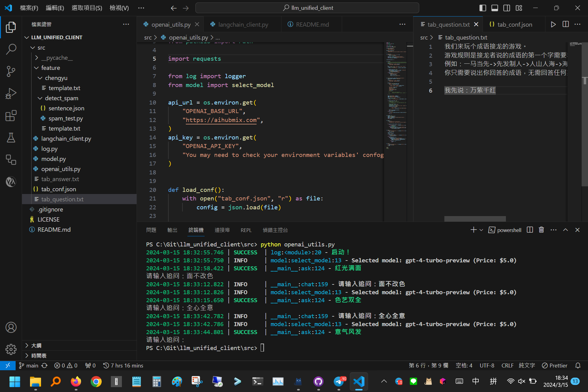Open the Search view in activity bar
Viewport: 588px width, 392px height.
[x=11, y=49]
